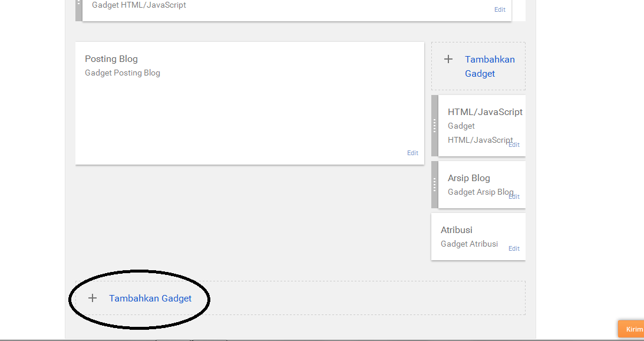644x341 pixels.
Task: Click the Arsip Blog gadget title
Action: [468, 178]
